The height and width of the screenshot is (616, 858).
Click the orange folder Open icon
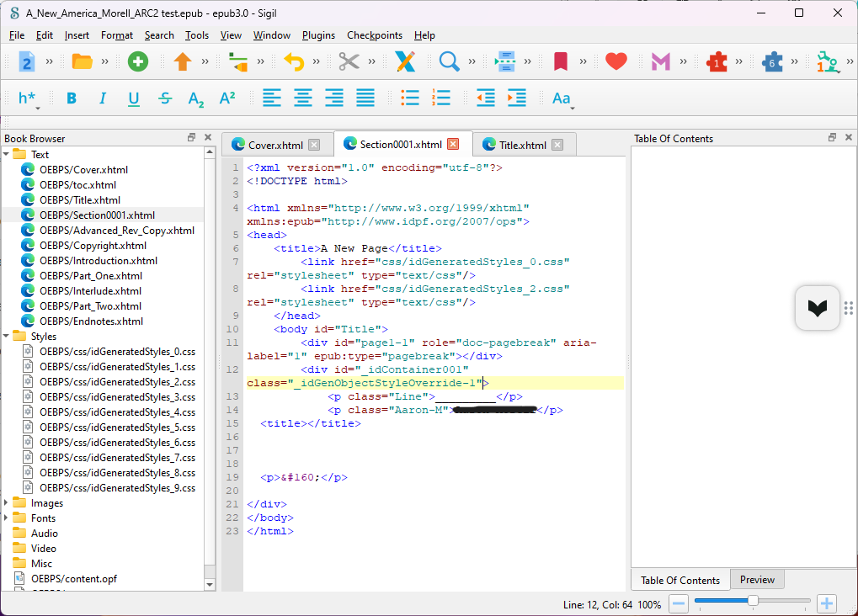(x=82, y=61)
